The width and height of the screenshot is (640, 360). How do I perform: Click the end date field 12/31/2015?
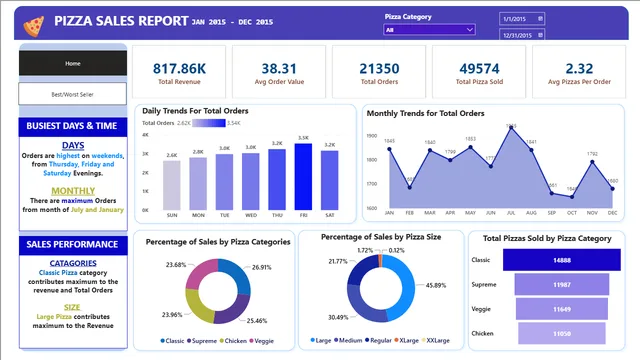click(522, 35)
